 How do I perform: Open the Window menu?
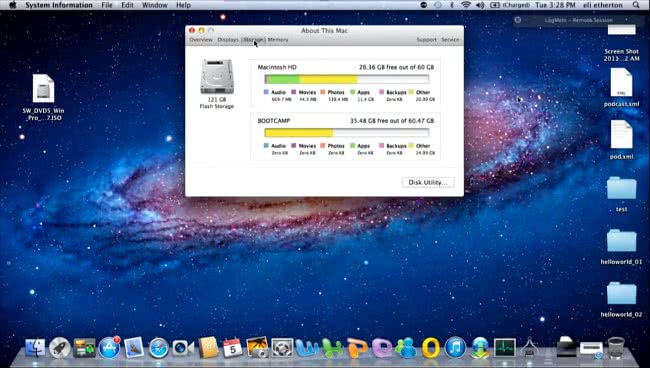[x=155, y=5]
